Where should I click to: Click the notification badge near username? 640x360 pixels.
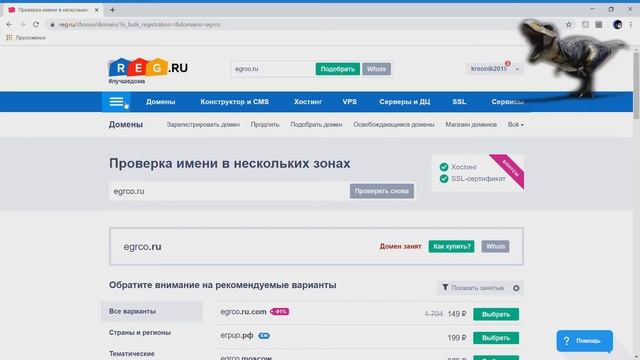[x=507, y=63]
